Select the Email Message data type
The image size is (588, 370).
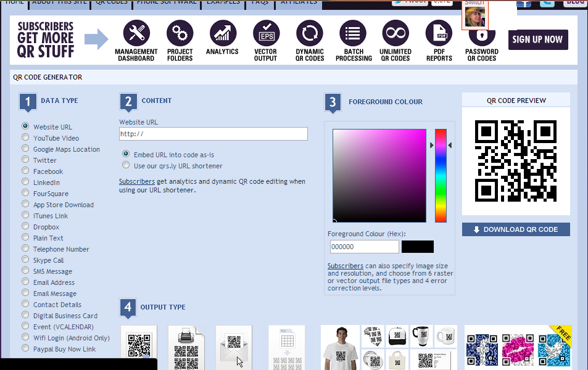25,292
